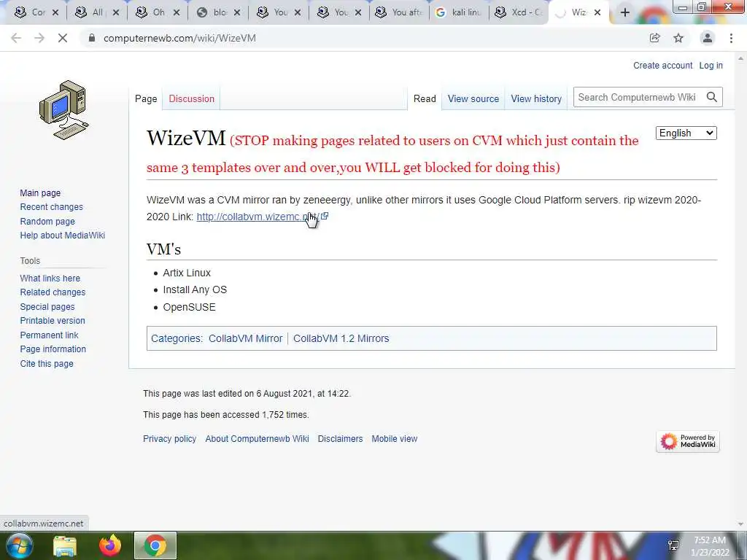
Task: Open the Printable version link
Action: point(53,321)
